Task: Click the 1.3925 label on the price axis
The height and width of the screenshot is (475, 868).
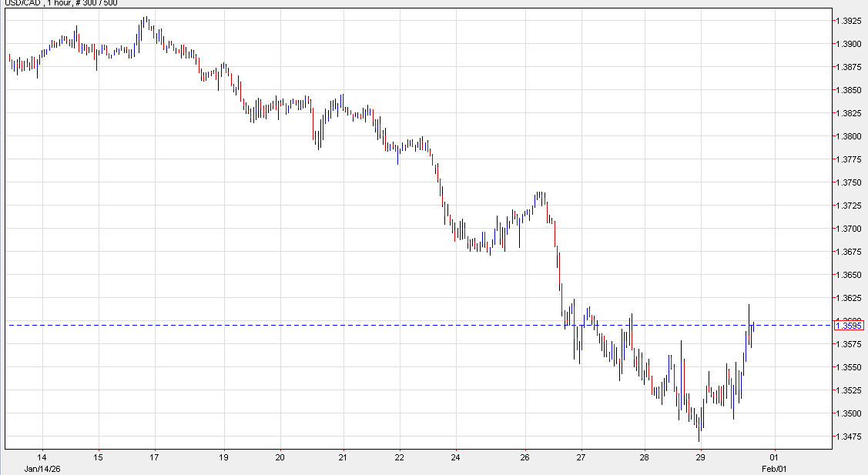Action: (x=847, y=22)
